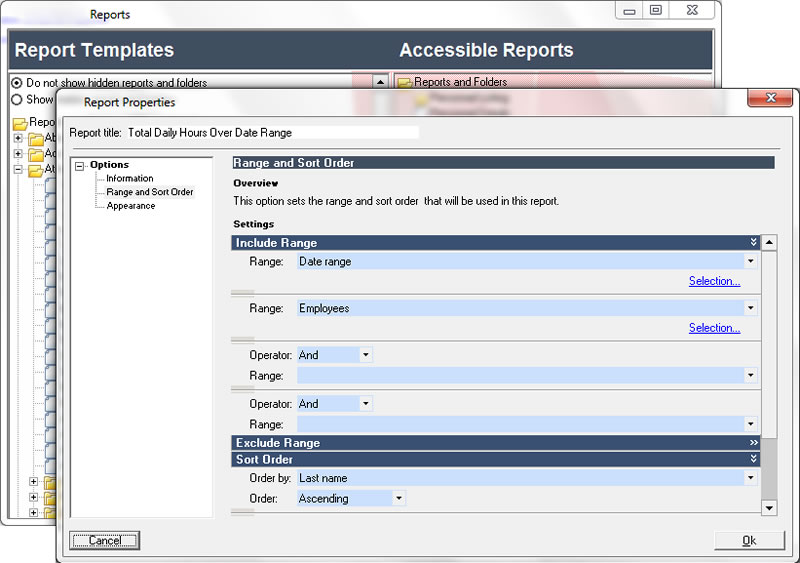800x563 pixels.
Task: Collapse the Include Range section chevron
Action: point(753,242)
